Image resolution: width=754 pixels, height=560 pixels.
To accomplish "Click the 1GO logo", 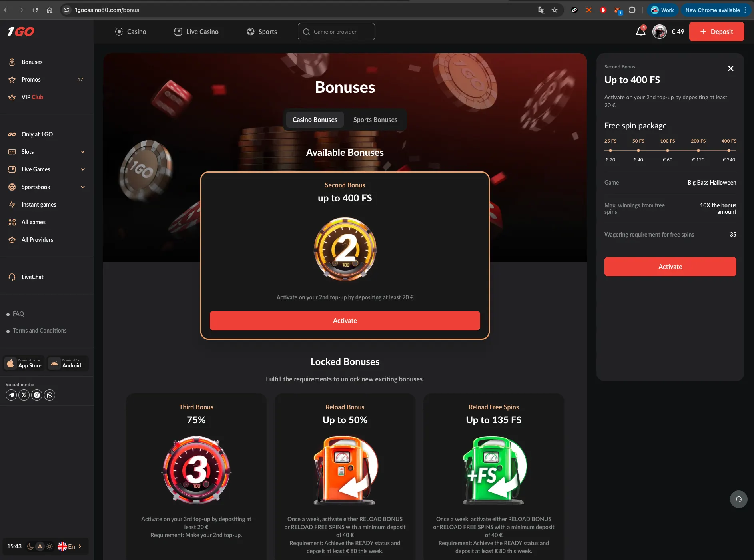I will (21, 32).
